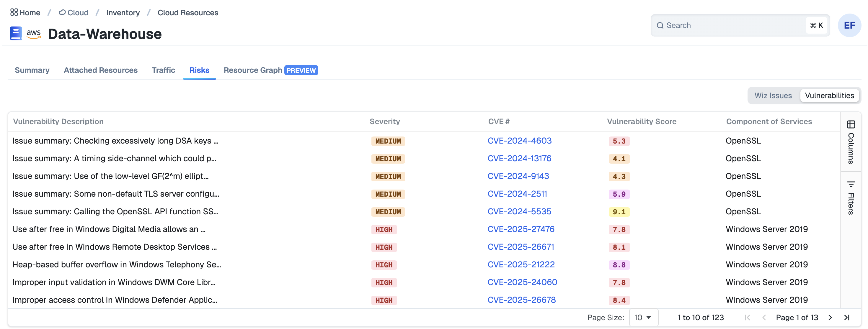The height and width of the screenshot is (329, 868).
Task: Click the Search input field
Action: coord(740,26)
